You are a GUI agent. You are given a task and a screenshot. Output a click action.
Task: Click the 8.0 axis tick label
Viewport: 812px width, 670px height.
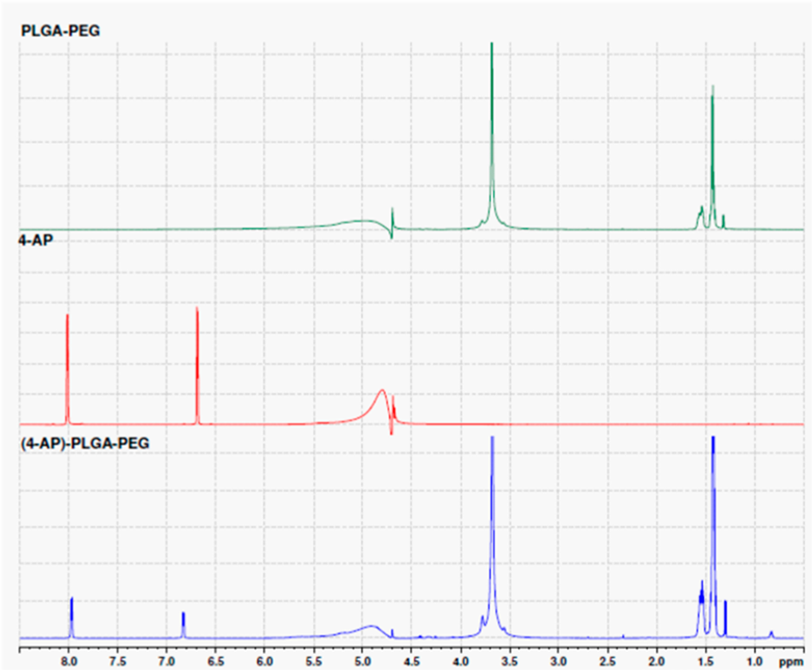(x=69, y=661)
